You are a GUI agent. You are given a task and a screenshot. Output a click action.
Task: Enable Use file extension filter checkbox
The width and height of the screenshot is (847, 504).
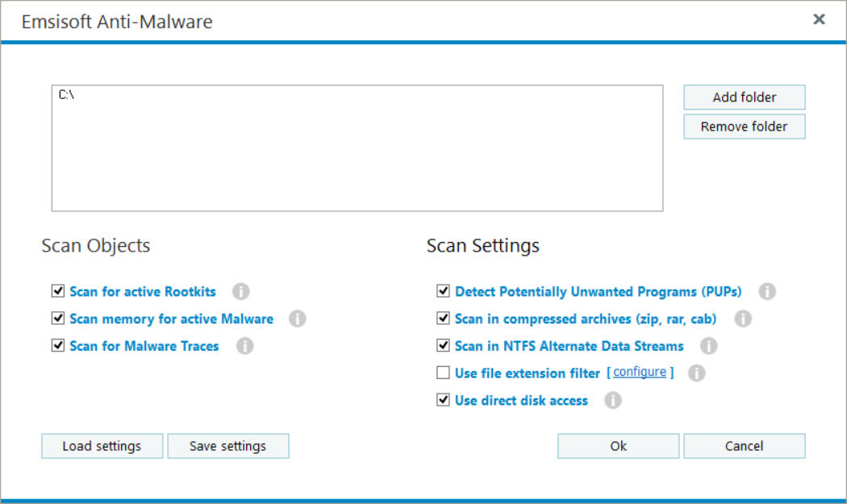pos(443,373)
